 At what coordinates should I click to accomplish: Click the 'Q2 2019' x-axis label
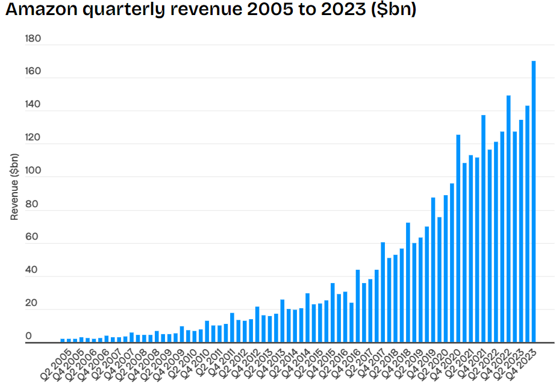pyautogui.click(x=408, y=366)
